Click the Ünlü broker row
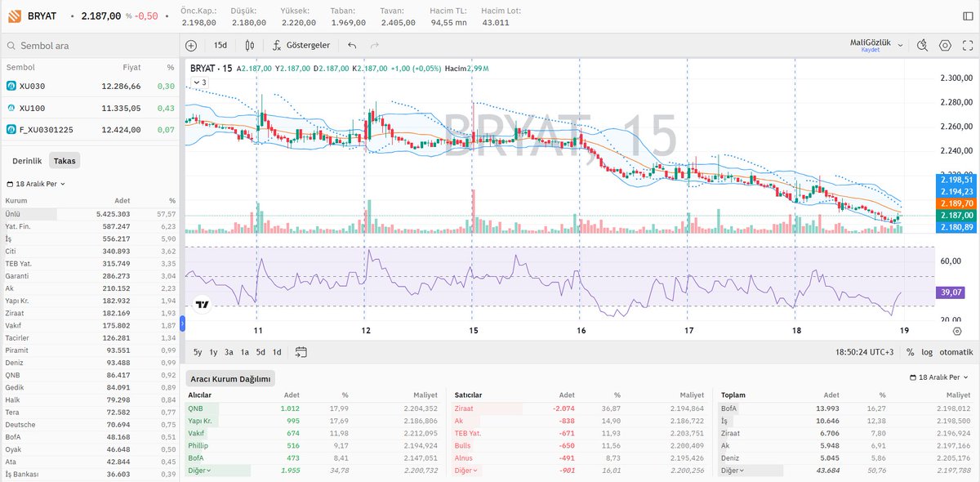The height and width of the screenshot is (482, 980). tap(89, 214)
